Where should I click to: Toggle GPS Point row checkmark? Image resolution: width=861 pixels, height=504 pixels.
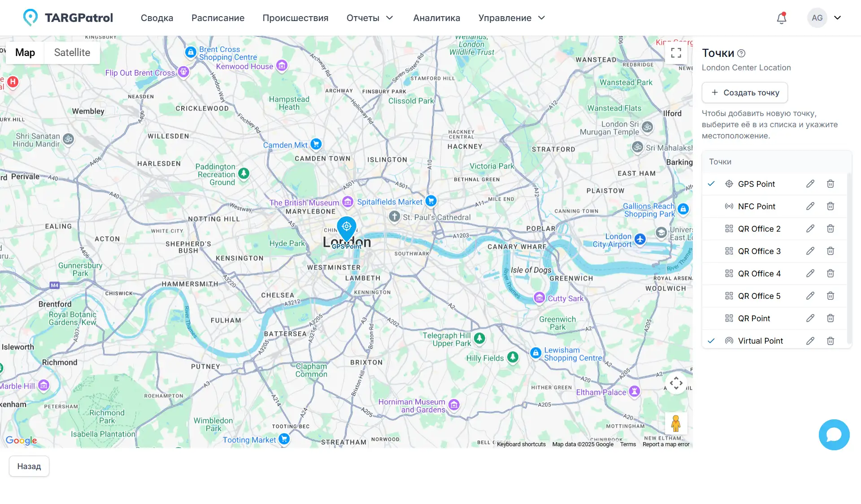[x=711, y=184]
